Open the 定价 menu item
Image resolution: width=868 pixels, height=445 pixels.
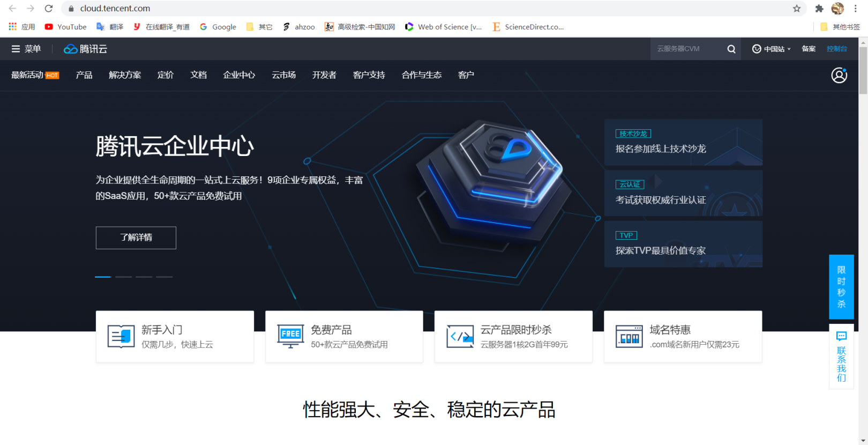point(166,75)
